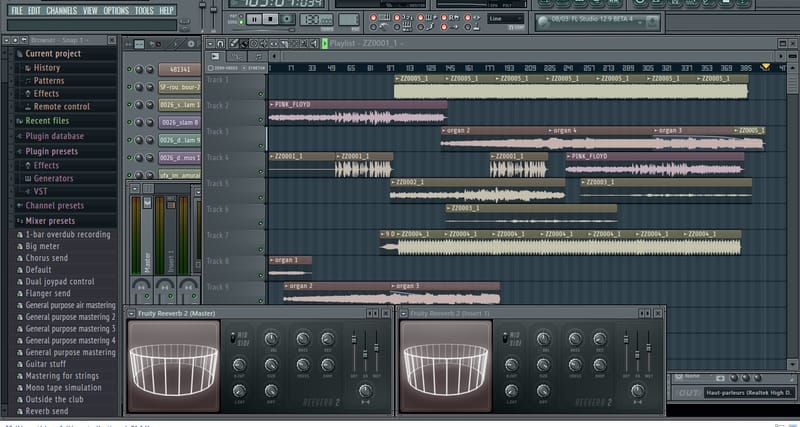Screen dimensions: 800x427
Task: Click the Chorus send preset file icon
Action: tap(20, 258)
